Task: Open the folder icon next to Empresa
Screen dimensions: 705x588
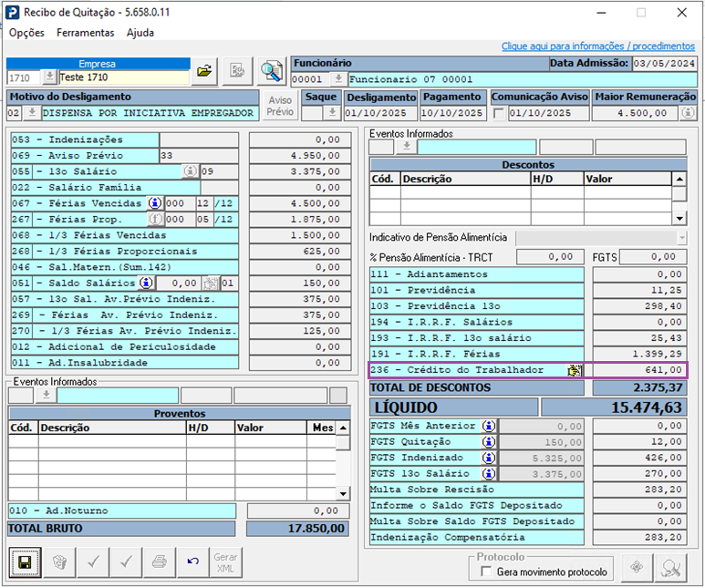Action: point(205,71)
